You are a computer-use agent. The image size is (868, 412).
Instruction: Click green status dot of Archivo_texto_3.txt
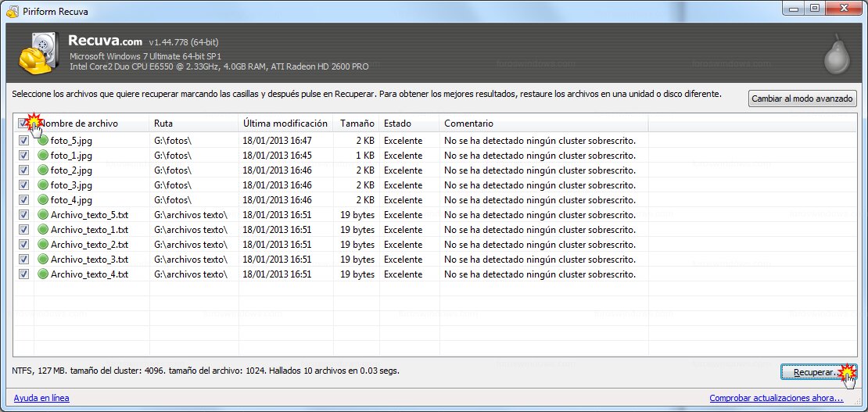pyautogui.click(x=43, y=260)
